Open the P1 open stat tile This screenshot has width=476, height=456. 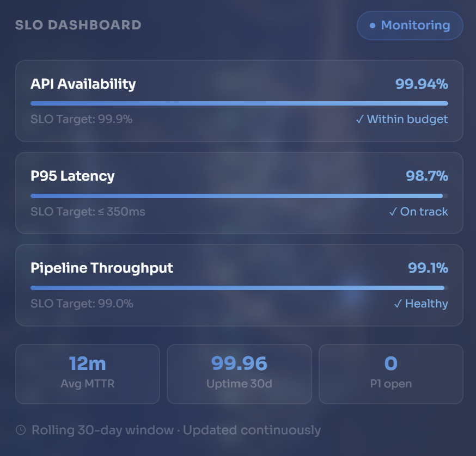click(x=390, y=374)
